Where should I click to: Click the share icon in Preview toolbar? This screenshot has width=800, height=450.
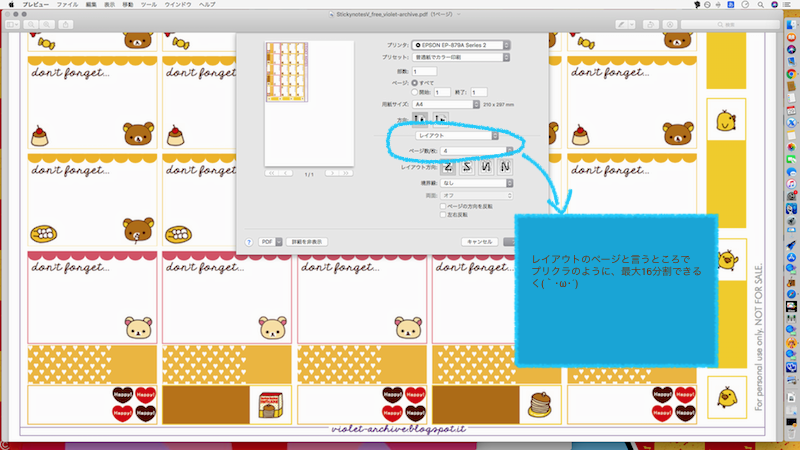[66, 24]
